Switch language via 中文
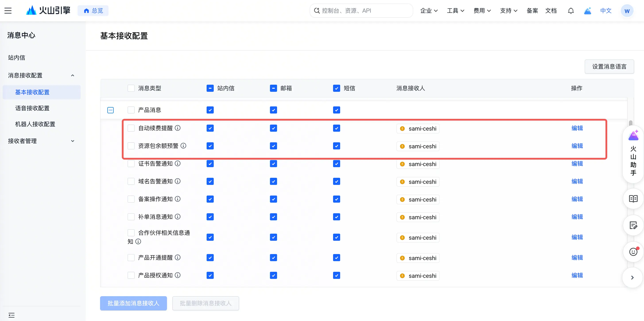 606,10
